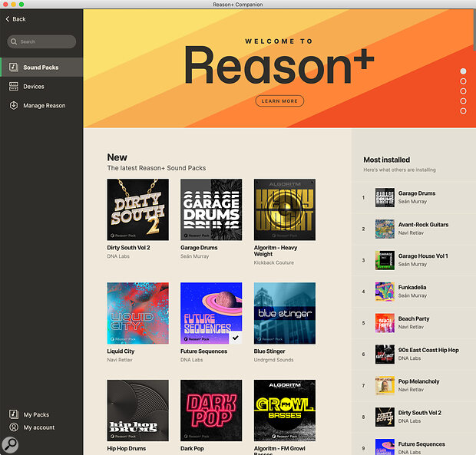The width and height of the screenshot is (476, 455).
Task: Open Beach Party thumbnail
Action: pos(385,323)
